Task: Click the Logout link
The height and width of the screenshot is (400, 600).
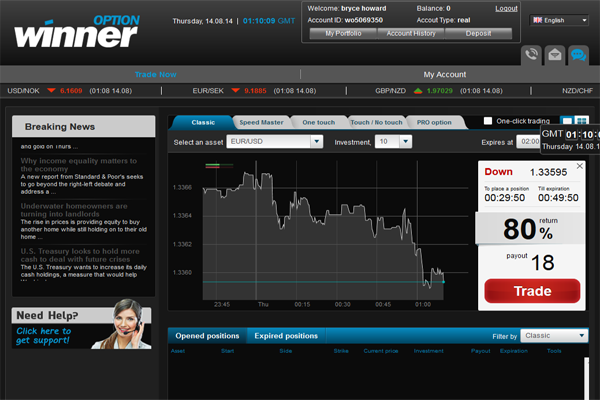Action: (x=506, y=8)
